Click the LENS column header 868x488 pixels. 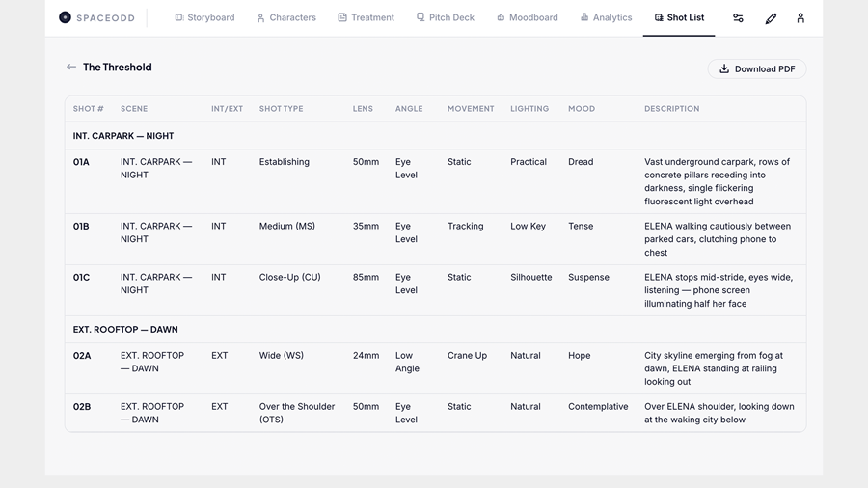click(363, 109)
